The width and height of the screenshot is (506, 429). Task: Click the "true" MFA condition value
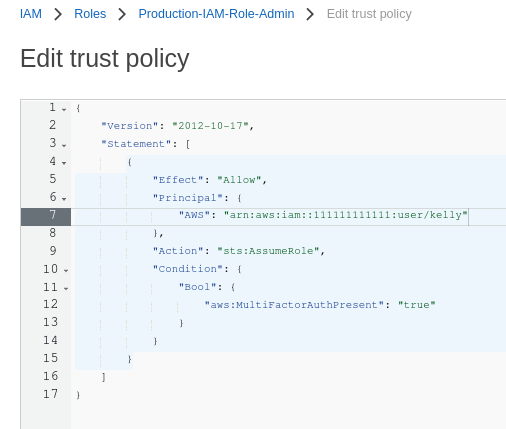point(417,305)
